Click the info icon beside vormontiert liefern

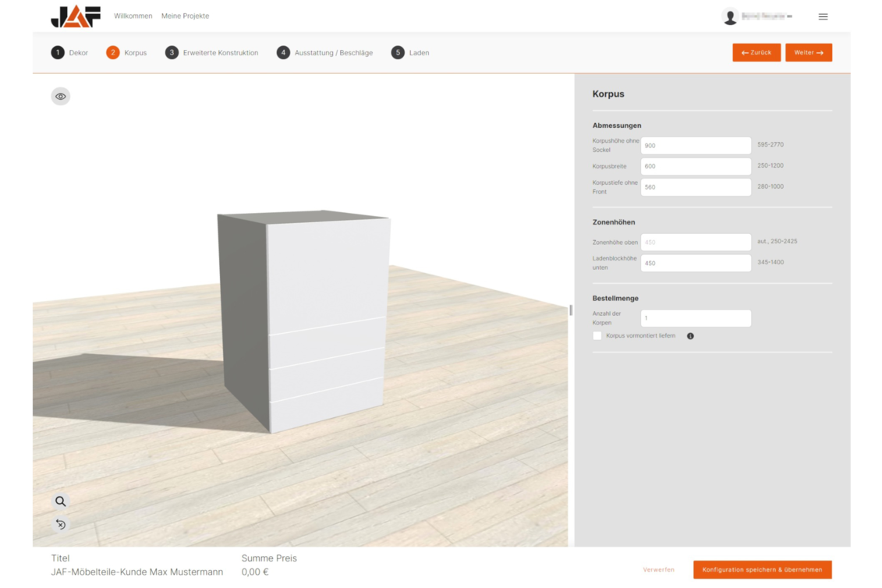coord(690,336)
